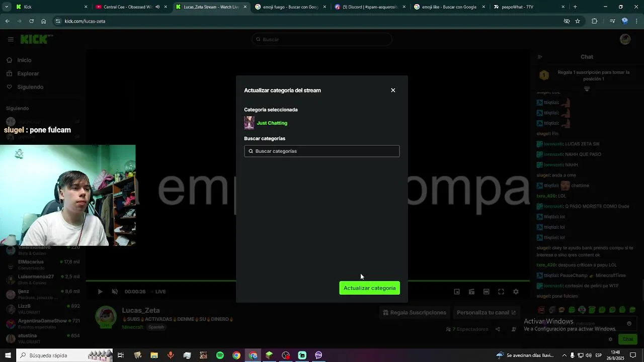Click the Chat send button

coord(627,339)
